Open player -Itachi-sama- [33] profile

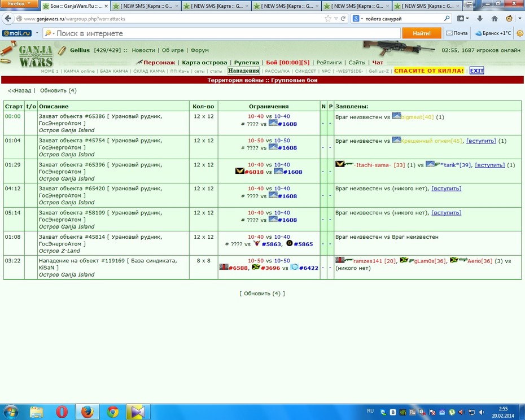[379, 165]
